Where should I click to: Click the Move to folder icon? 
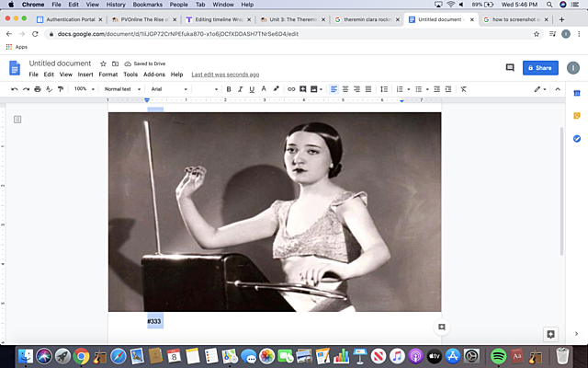click(x=115, y=63)
